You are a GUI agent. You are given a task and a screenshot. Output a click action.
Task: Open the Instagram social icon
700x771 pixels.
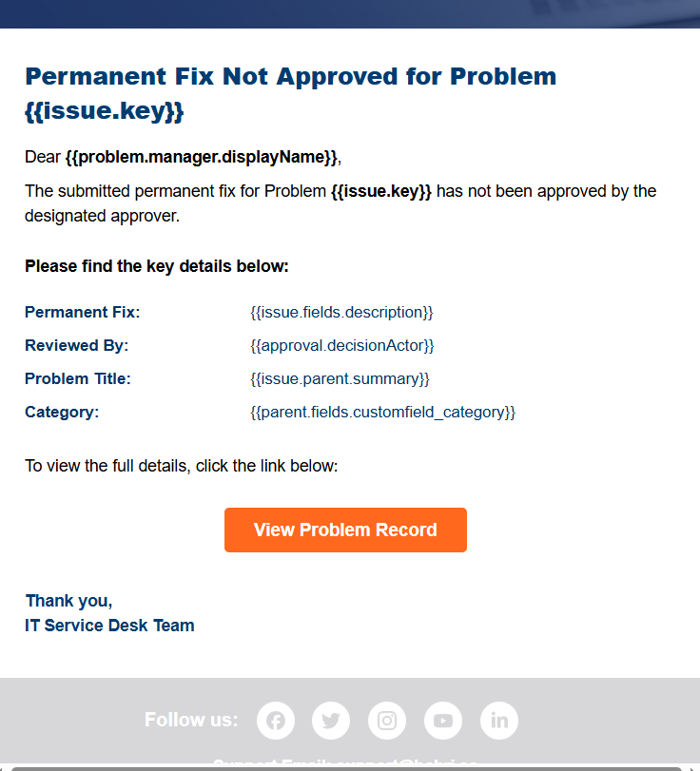387,721
